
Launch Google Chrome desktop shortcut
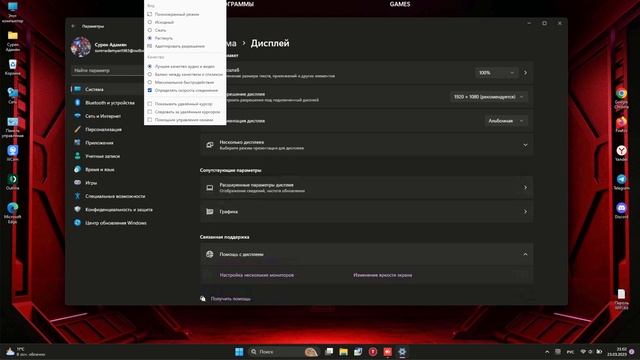[x=621, y=98]
